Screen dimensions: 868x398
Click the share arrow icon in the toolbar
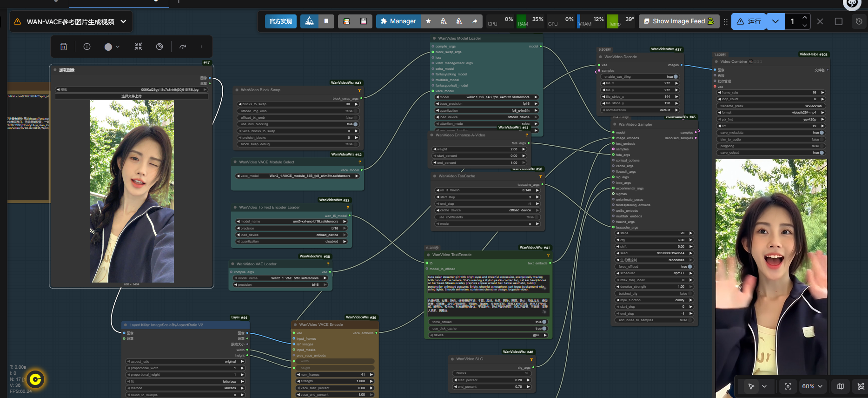pyautogui.click(x=475, y=21)
